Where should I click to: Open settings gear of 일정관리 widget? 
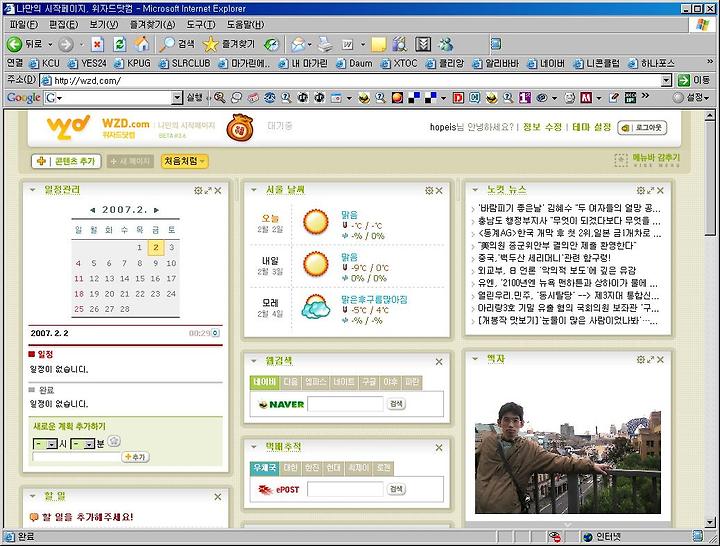198,191
